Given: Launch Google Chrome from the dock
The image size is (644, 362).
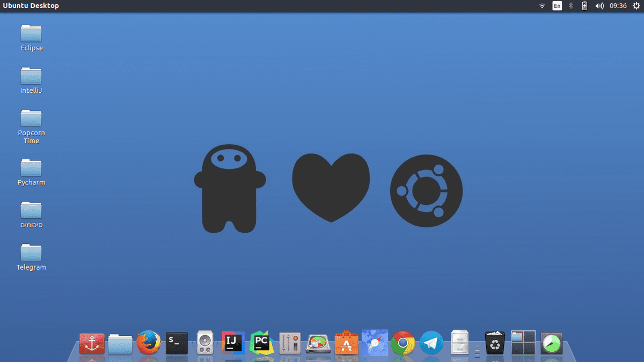Looking at the screenshot, I should click(x=403, y=343).
